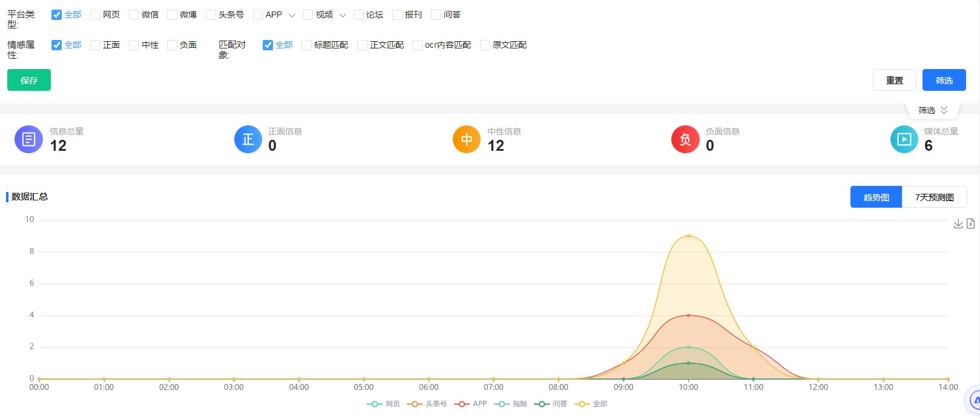This screenshot has height=419, width=980.
Task: Click the 0 value under 正面信息
Action: point(272,146)
